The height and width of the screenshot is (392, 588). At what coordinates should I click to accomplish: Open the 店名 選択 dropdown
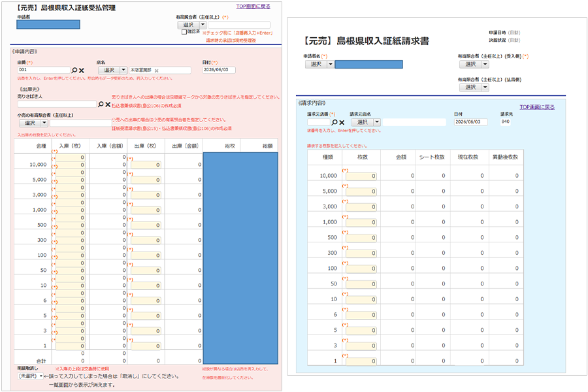113,70
